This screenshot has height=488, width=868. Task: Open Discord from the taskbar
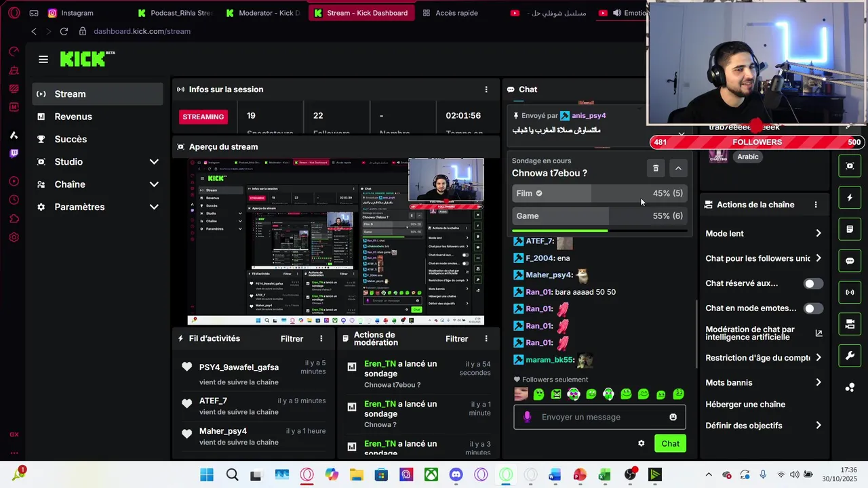[456, 475]
